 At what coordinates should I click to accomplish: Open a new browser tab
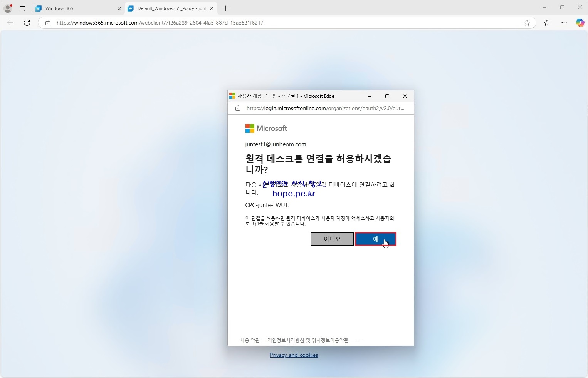[x=226, y=8]
